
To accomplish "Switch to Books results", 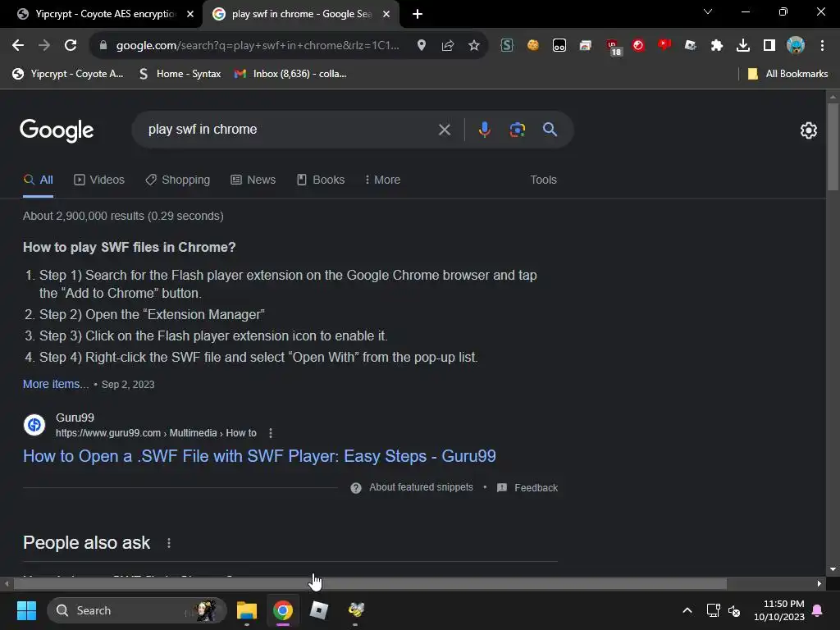I will pyautogui.click(x=321, y=180).
